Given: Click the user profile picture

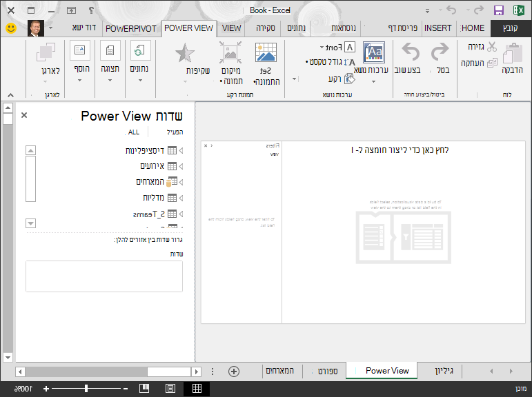Looking at the screenshot, I should (x=36, y=28).
